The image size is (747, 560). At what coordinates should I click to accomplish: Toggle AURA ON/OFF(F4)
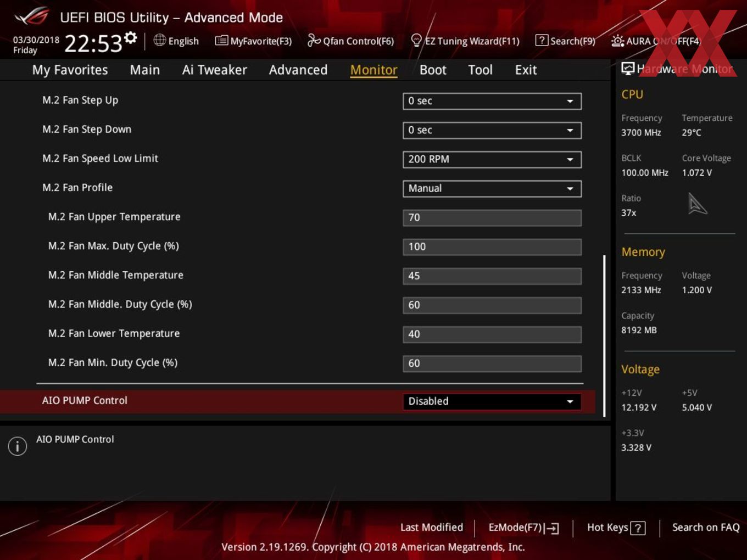656,41
